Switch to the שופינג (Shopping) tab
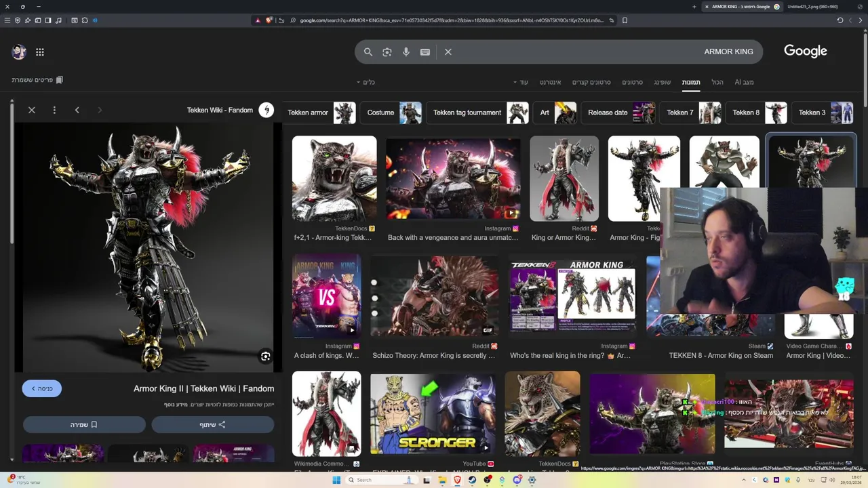868x488 pixels. pyautogui.click(x=663, y=82)
